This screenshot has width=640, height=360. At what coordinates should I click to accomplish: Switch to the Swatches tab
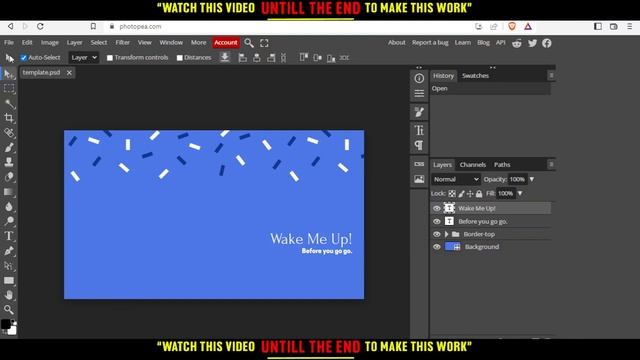pyautogui.click(x=475, y=76)
